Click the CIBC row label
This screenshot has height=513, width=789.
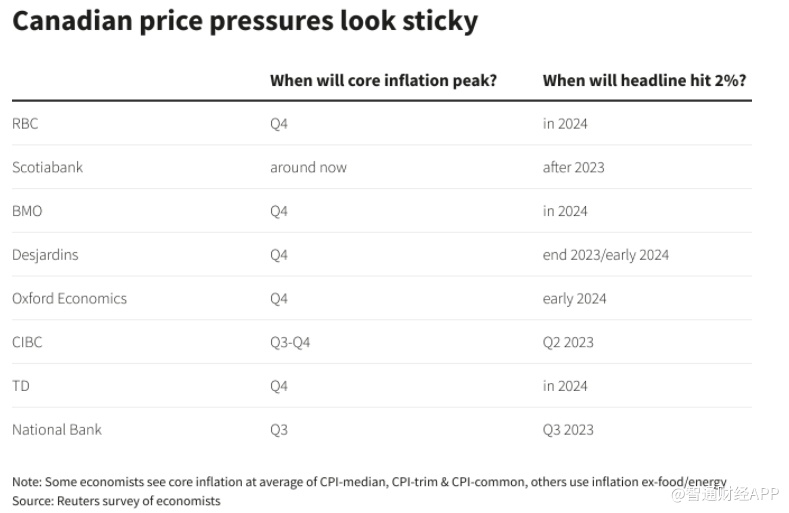(x=27, y=342)
